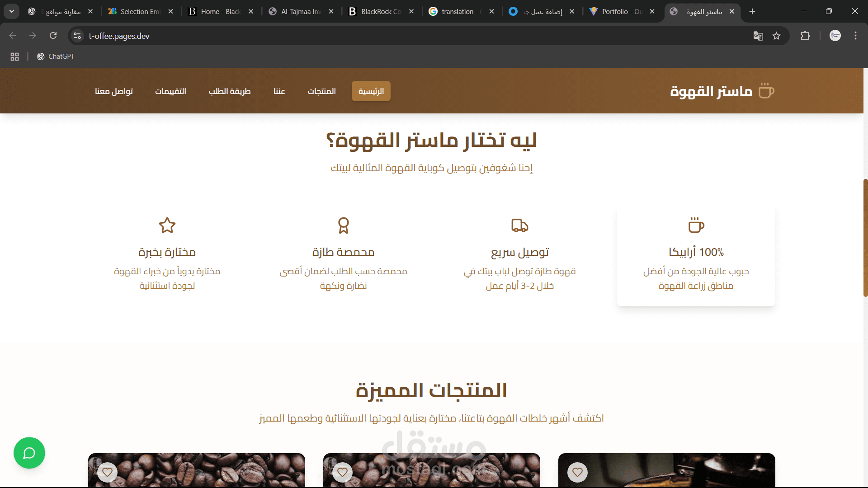This screenshot has width=868, height=488.
Task: Switch to the Home - Black tab
Action: 220,11
